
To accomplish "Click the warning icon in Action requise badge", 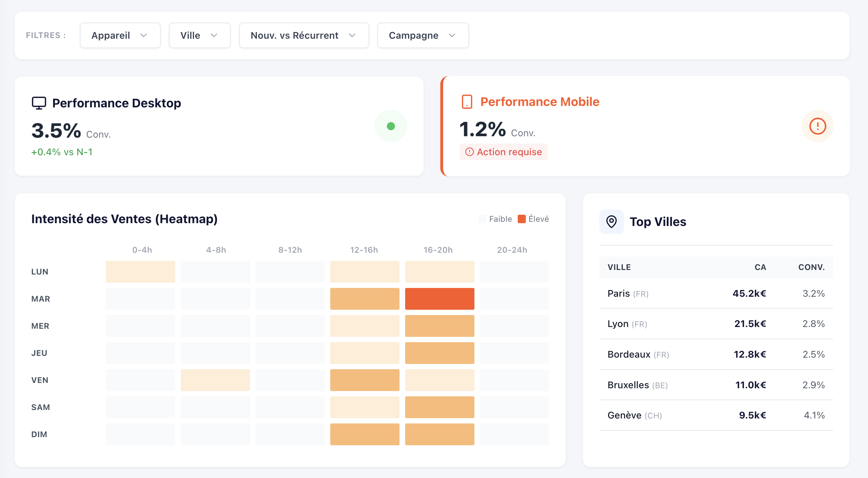I will 469,152.
